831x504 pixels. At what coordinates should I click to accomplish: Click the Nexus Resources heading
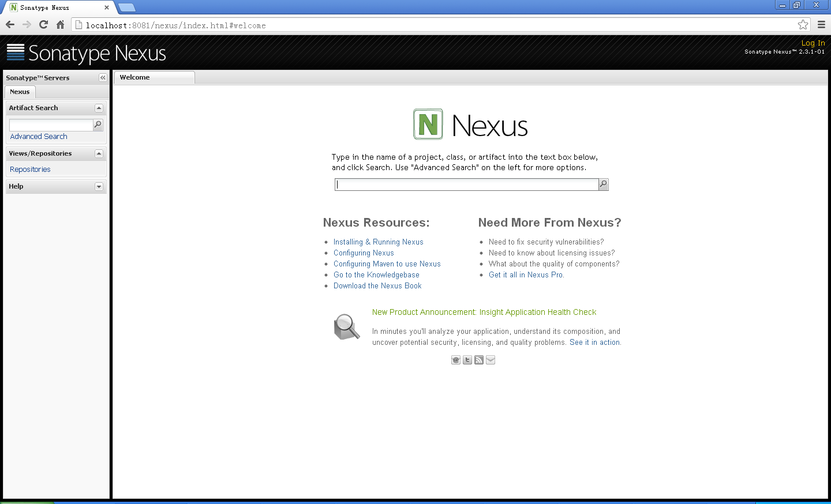376,223
